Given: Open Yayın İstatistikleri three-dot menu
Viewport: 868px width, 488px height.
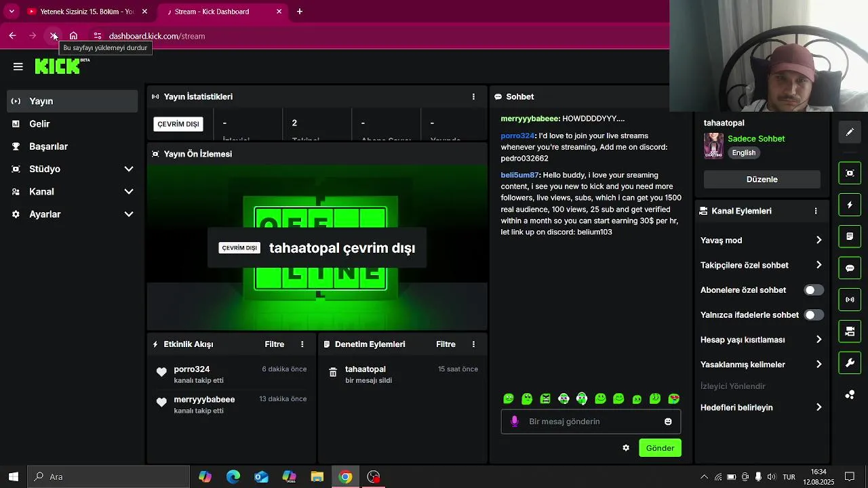Looking at the screenshot, I should coord(473,97).
